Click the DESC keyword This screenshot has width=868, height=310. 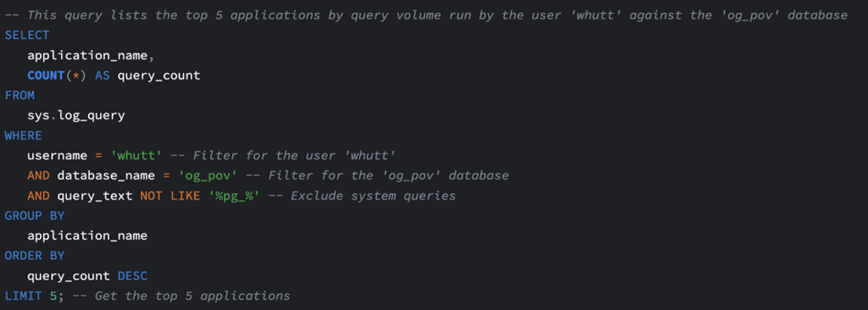(x=132, y=275)
